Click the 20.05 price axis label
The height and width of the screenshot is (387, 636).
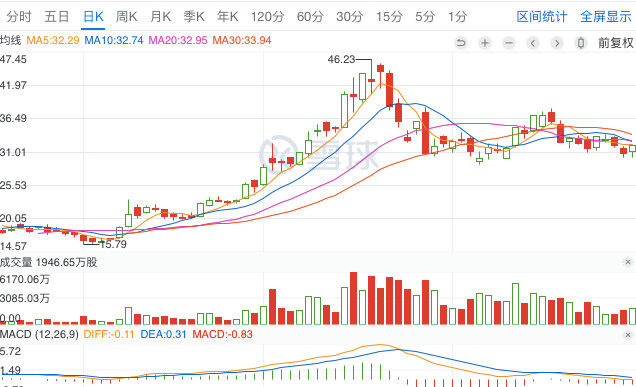[13, 219]
